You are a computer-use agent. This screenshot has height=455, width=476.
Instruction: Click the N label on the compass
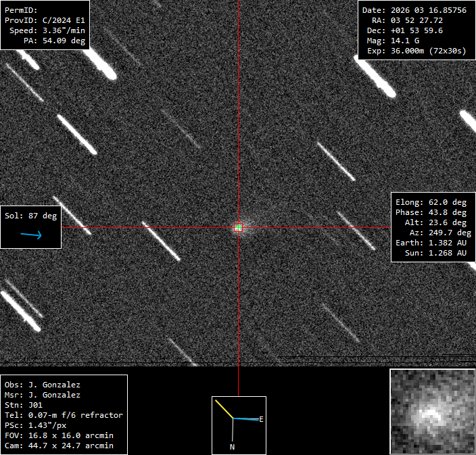232,447
